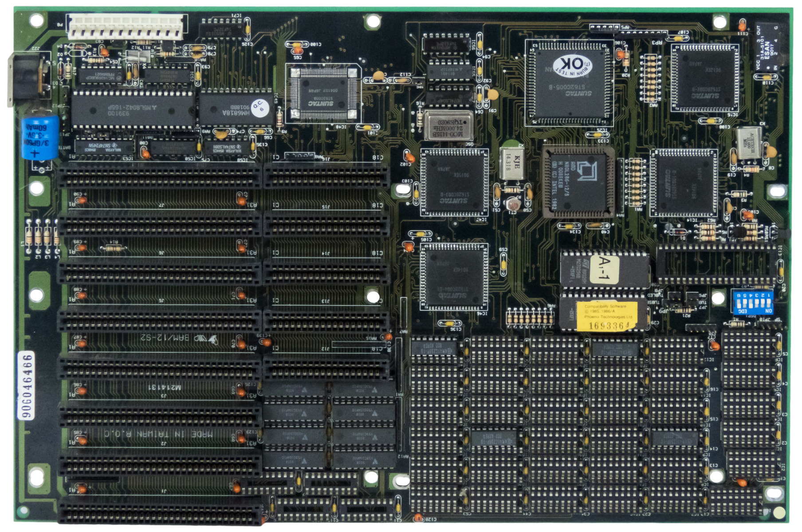Click the BAM/12-S2 board model text

171,338
